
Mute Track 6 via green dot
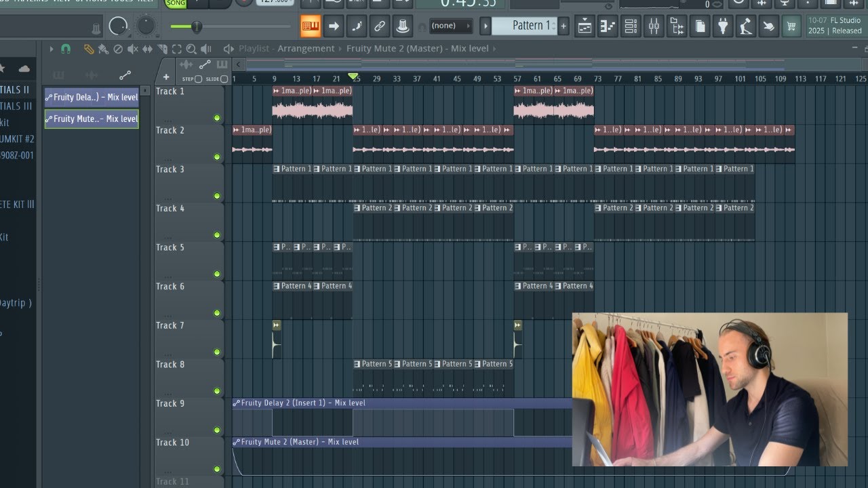point(217,313)
